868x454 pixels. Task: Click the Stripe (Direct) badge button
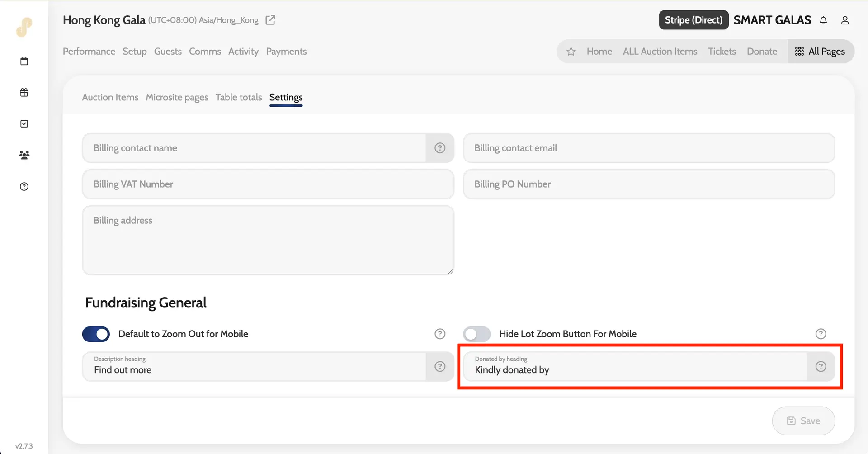click(x=693, y=20)
